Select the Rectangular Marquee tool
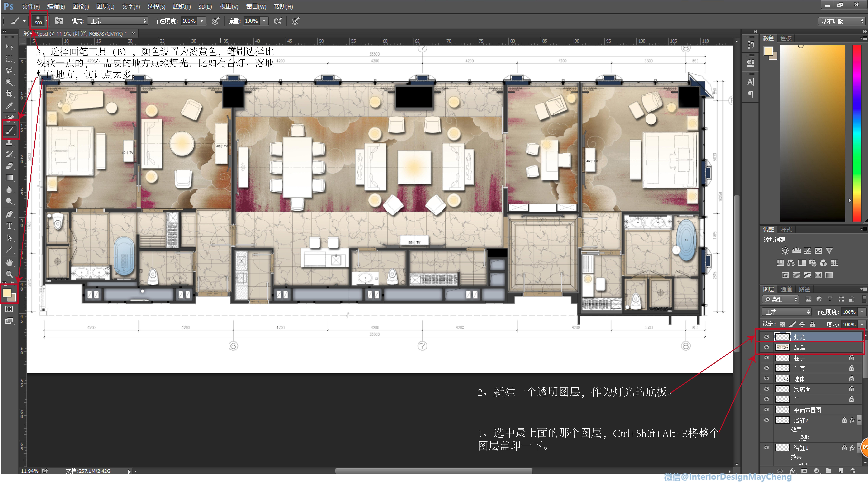This screenshot has width=868, height=497. coord(9,59)
